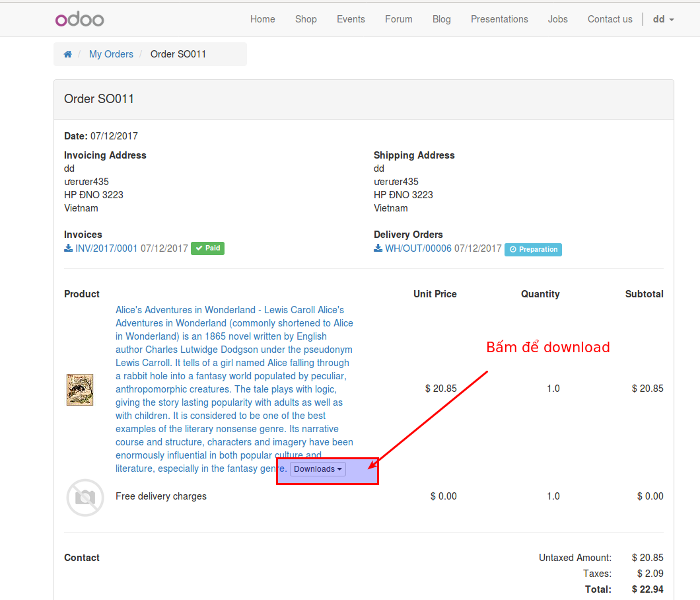Image resolution: width=700 pixels, height=600 pixels.
Task: Click the Untaxed Amount label
Action: (575, 558)
